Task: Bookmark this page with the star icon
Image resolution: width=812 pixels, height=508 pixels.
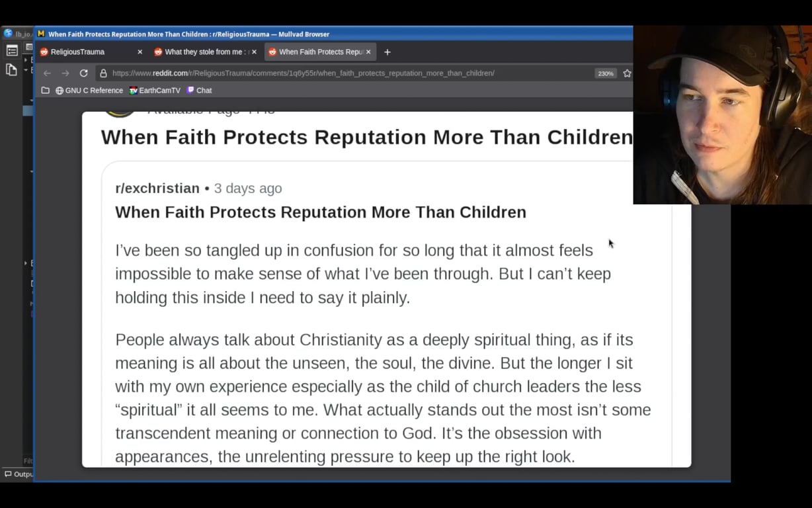Action: click(x=627, y=73)
